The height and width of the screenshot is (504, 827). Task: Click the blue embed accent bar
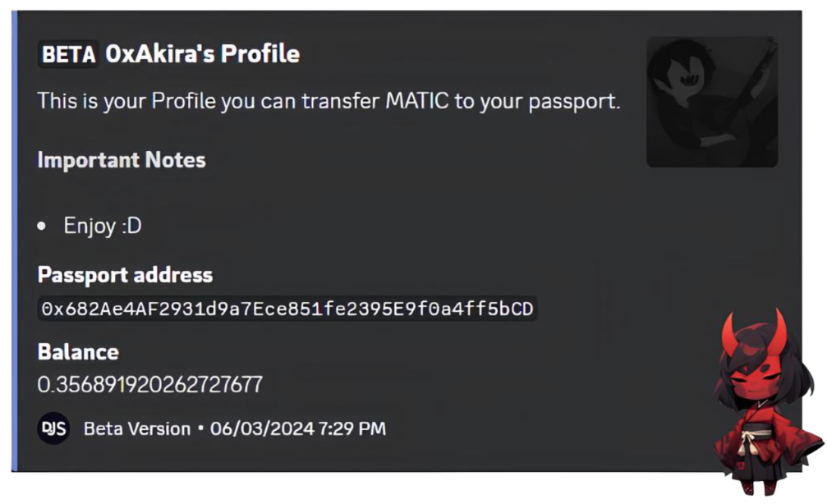pos(14,241)
